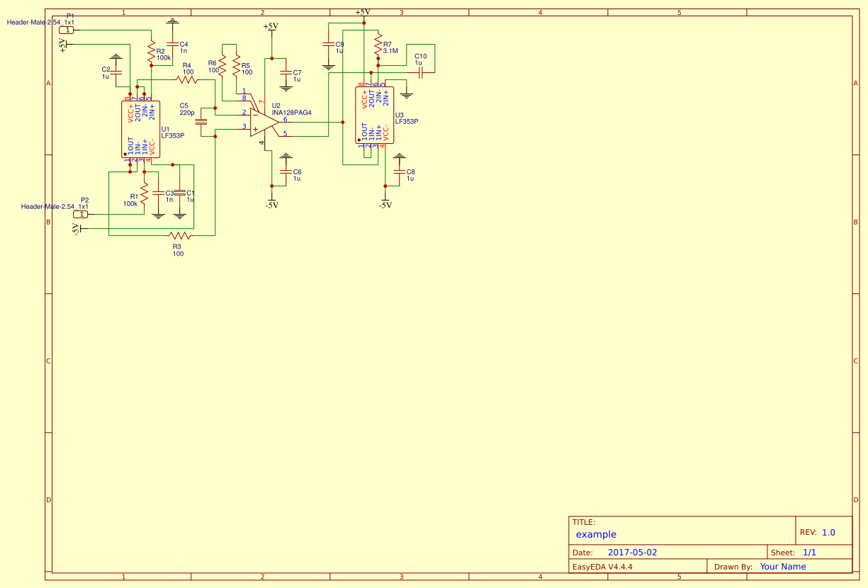Screen dimensions: 868x588
Task: Select the P1 header connector symbol
Action: click(67, 30)
